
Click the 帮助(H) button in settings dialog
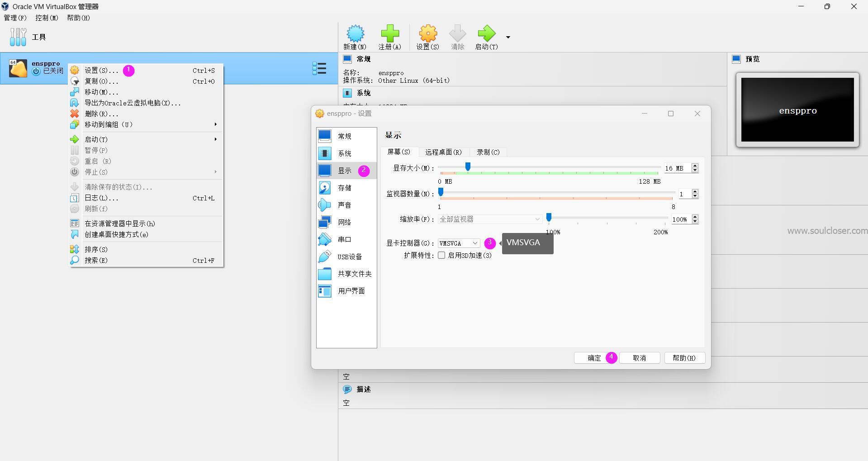pos(684,358)
